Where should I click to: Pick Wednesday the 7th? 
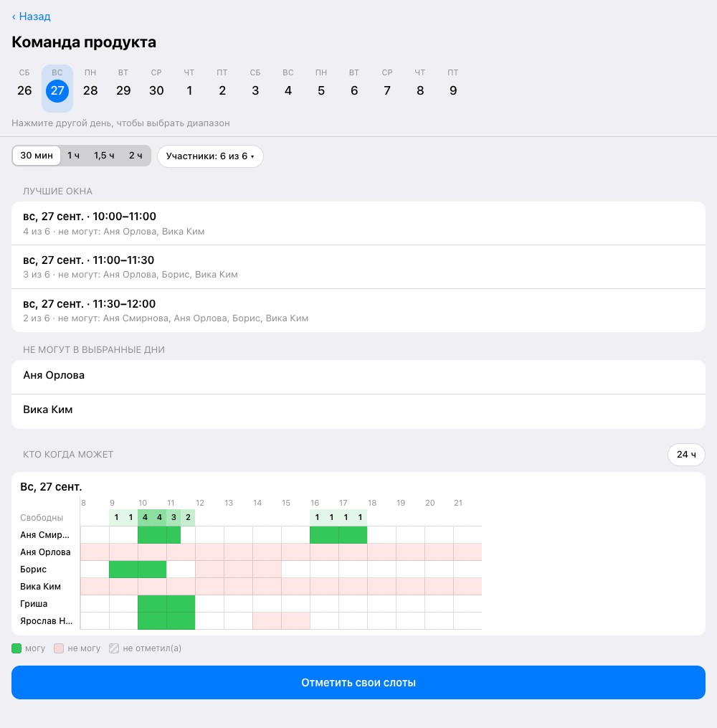click(x=387, y=88)
